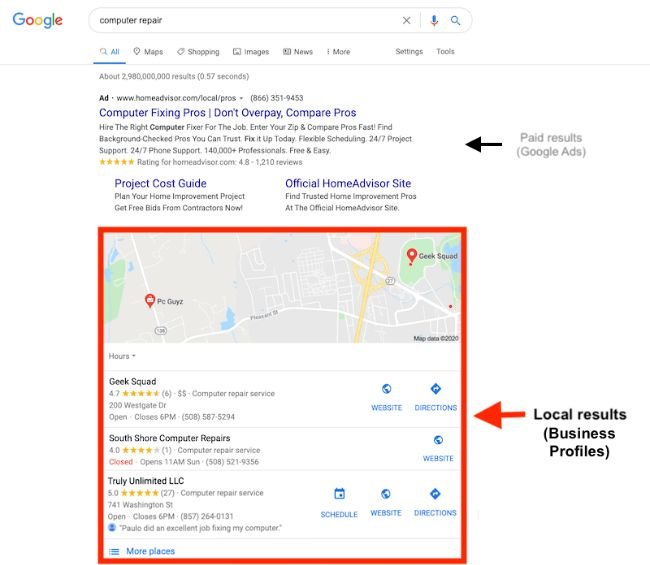Click Geek Squad's address '200 Westgate Dr'

[137, 405]
